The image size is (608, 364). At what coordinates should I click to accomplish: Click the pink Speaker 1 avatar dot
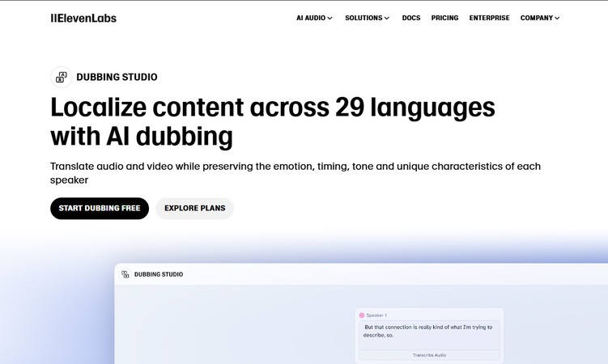tap(362, 315)
